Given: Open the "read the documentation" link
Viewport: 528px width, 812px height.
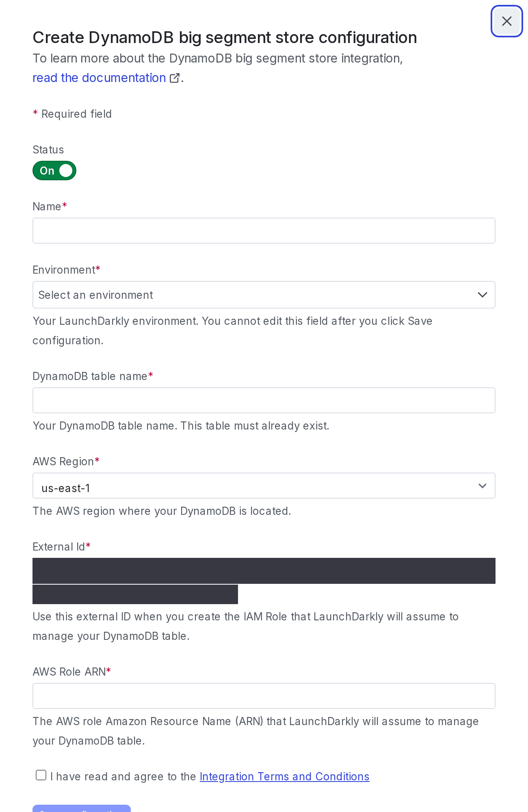Looking at the screenshot, I should pos(99,78).
